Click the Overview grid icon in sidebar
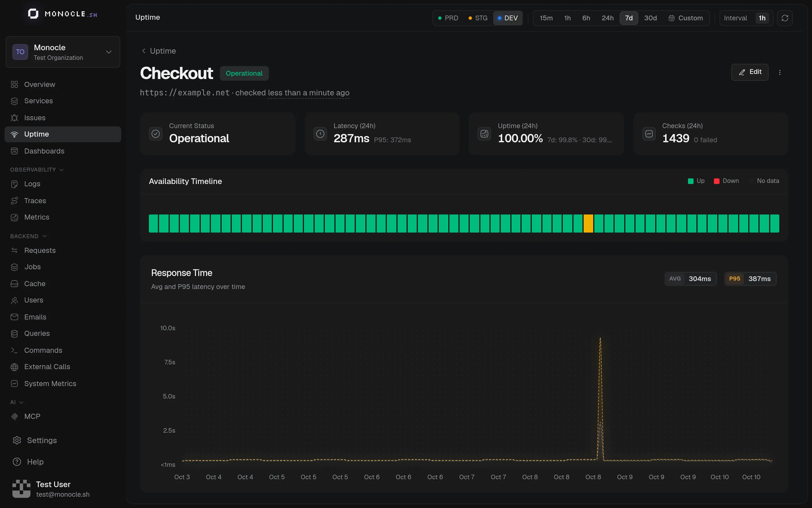The width and height of the screenshot is (812, 508). pyautogui.click(x=14, y=84)
